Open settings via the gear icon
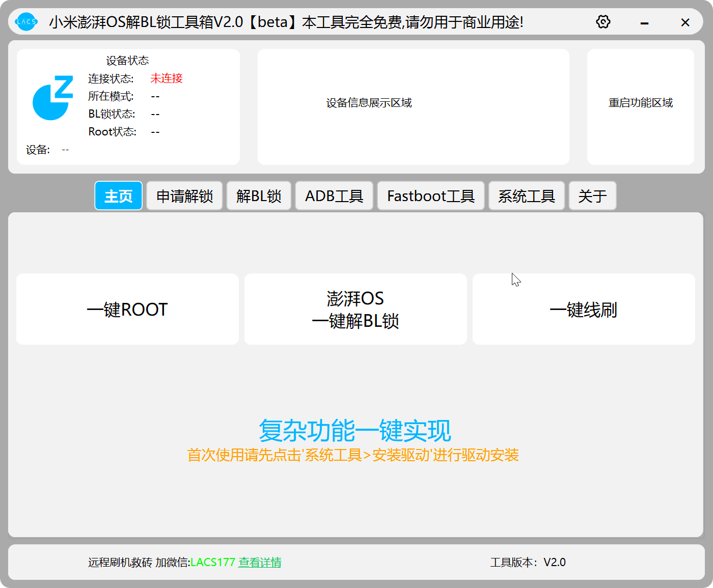The height and width of the screenshot is (588, 713). (603, 22)
